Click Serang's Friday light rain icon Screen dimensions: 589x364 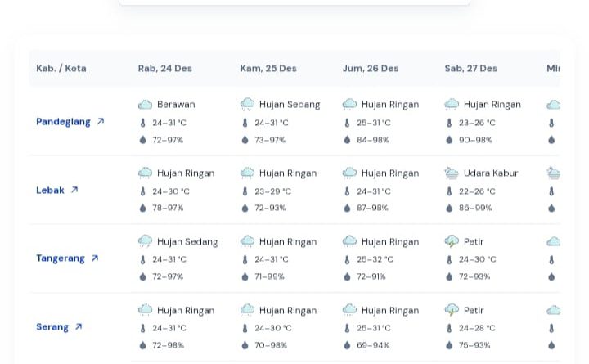coord(349,311)
